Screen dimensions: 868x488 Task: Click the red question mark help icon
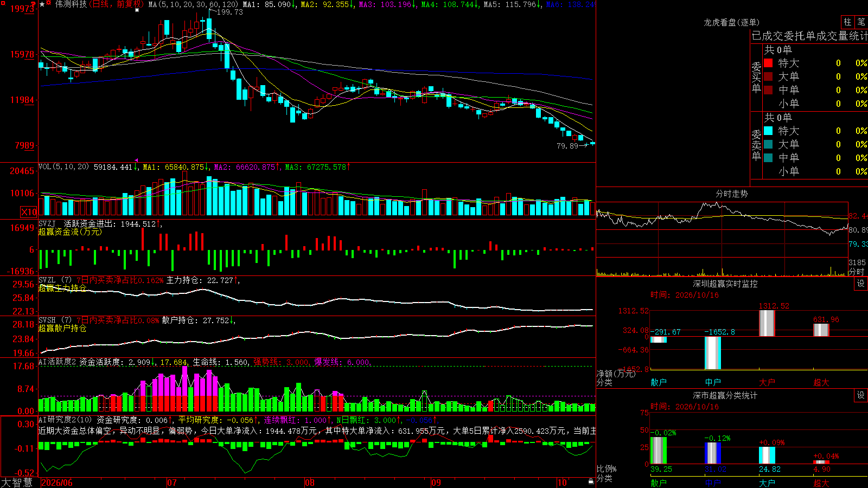click(34, 5)
